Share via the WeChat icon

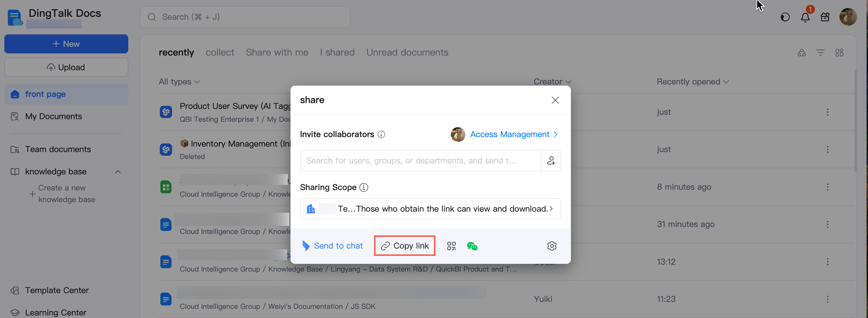(472, 246)
